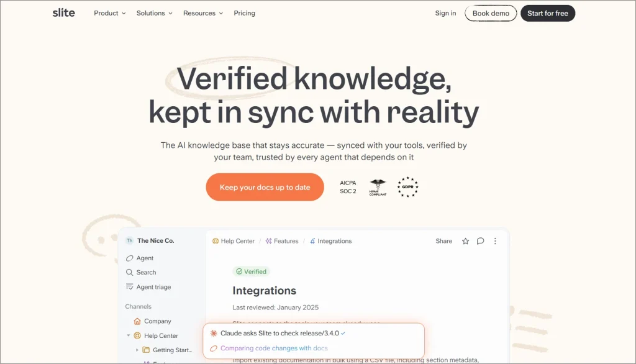Collapse the Help Center channel arrow
Screen dimensions: 636x364
[x=128, y=335]
